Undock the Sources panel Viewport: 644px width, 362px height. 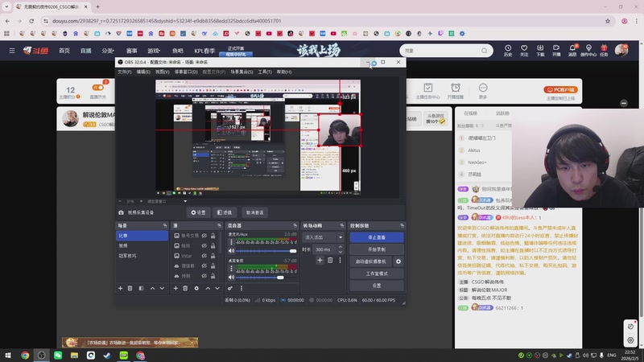(219, 226)
